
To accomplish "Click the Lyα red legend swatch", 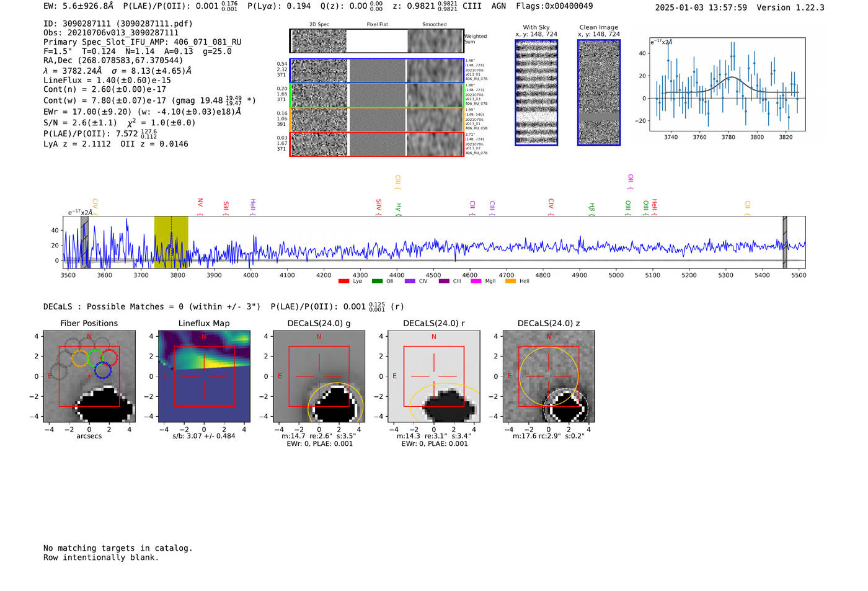I will (x=343, y=282).
